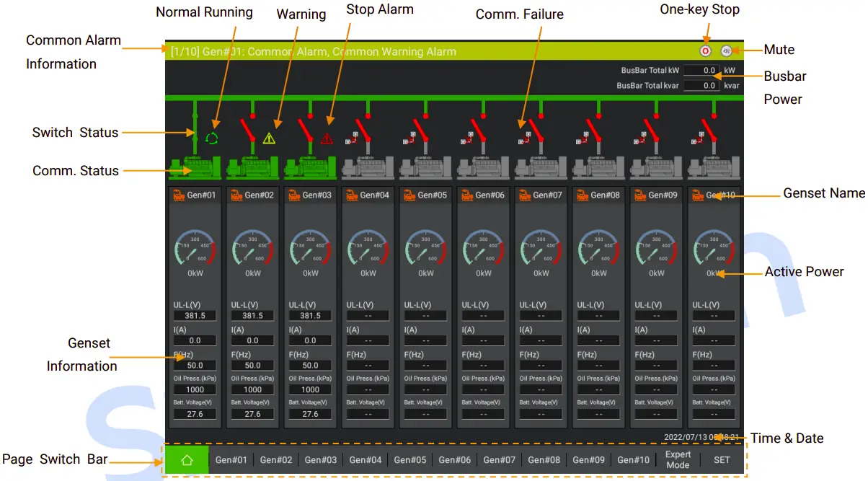Click the Gen#03 0kW active power text
The image size is (868, 481).
[x=310, y=273]
